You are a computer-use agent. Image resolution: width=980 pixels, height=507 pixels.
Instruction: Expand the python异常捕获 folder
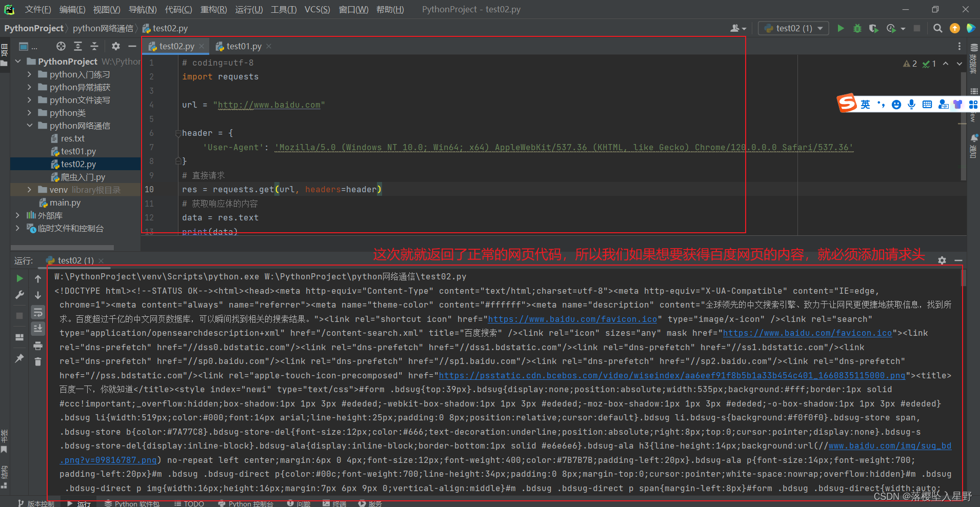(29, 87)
